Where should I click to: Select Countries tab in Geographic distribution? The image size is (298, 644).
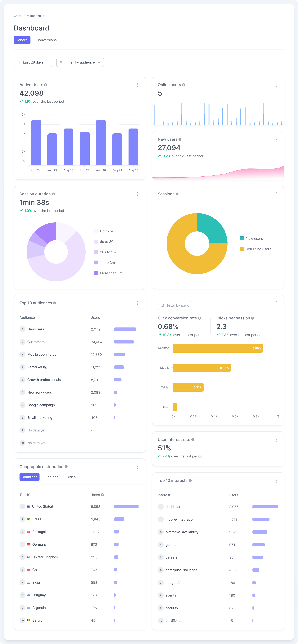tap(30, 477)
